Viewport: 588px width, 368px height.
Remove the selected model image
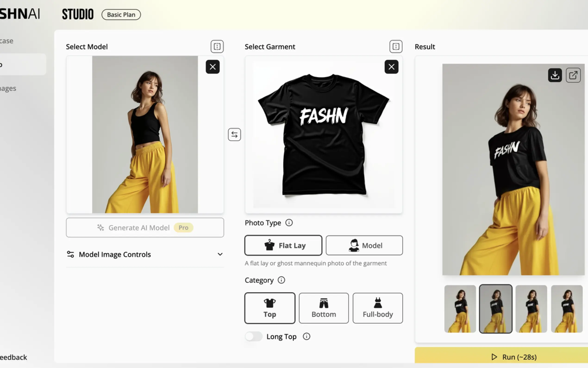coord(213,67)
